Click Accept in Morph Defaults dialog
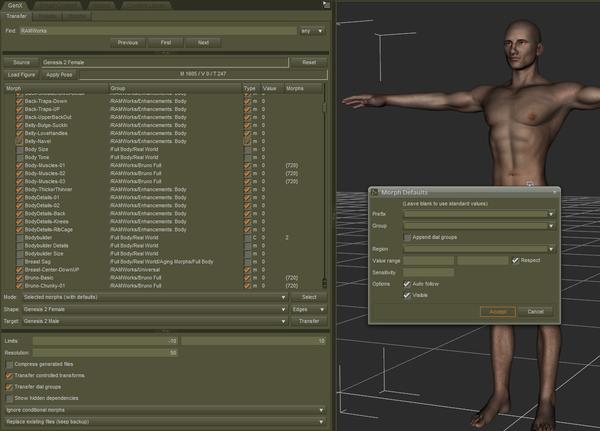The image size is (600, 431). click(x=498, y=311)
